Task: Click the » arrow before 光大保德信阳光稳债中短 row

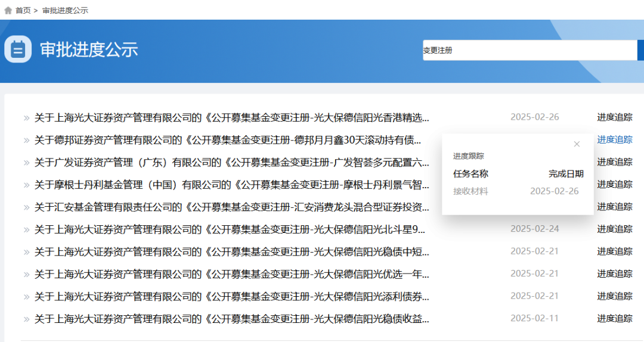Action: pyautogui.click(x=27, y=252)
